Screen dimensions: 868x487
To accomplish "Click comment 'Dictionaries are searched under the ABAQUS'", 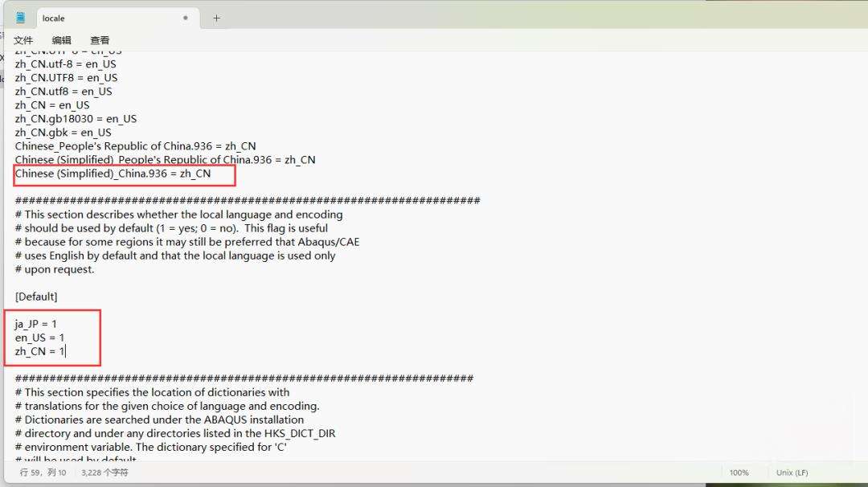I will point(159,420).
